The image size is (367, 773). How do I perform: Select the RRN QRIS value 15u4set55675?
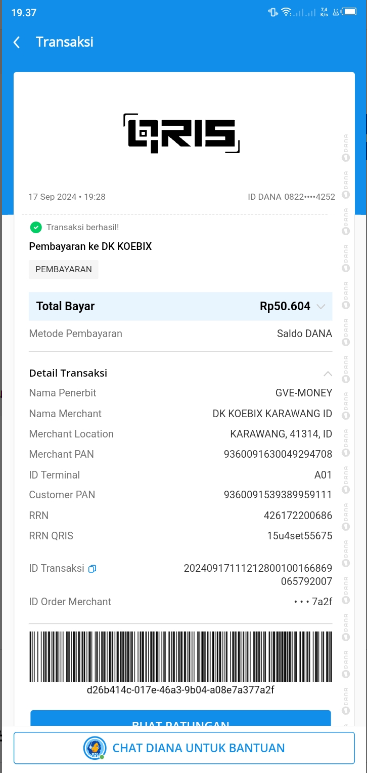pyautogui.click(x=300, y=536)
